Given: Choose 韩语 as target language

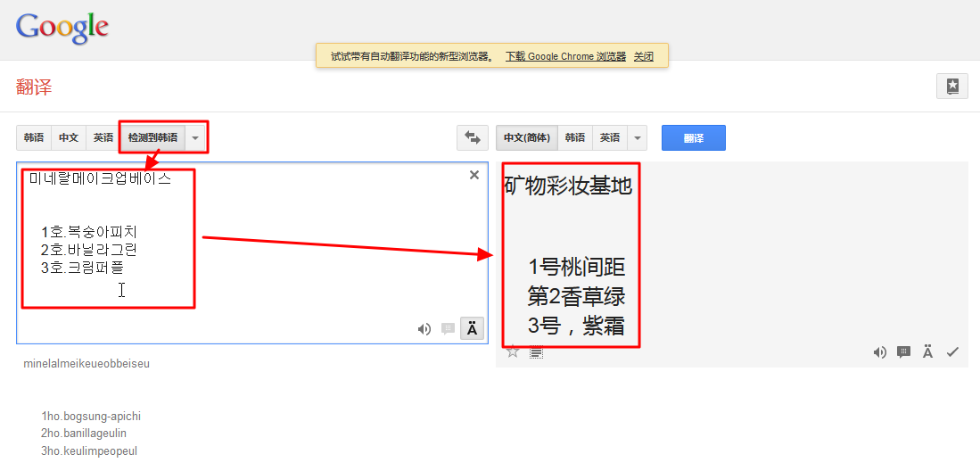Looking at the screenshot, I should pos(575,137).
